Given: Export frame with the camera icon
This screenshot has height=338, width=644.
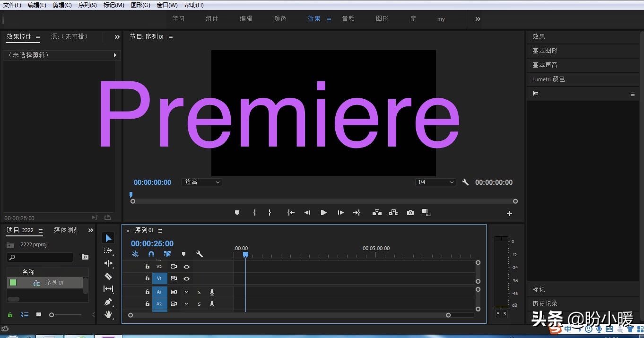Looking at the screenshot, I should 410,213.
